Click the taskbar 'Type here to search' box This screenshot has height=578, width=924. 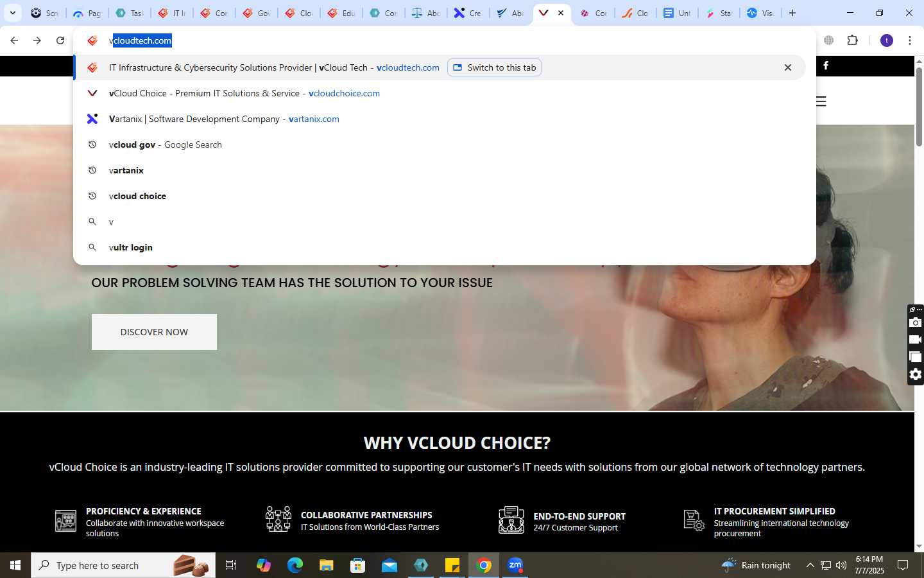(x=123, y=565)
